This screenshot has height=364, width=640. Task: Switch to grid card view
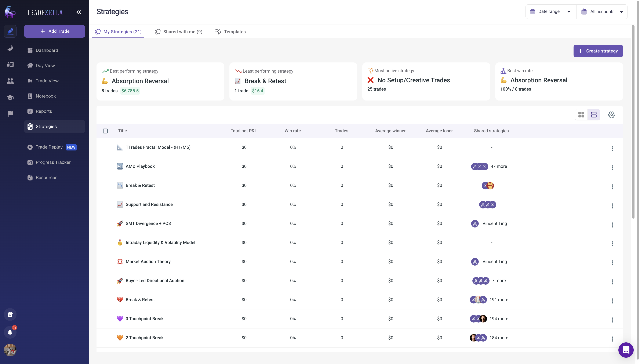click(581, 115)
